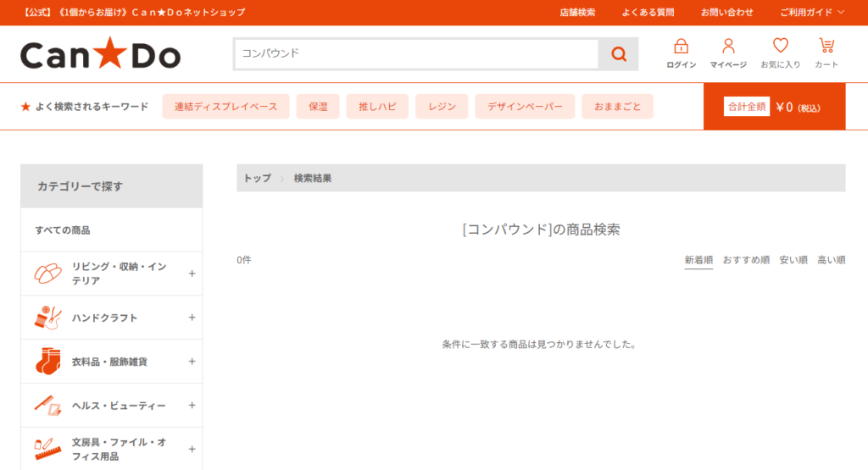The width and height of the screenshot is (868, 470).
Task: Open ご利用ガイド dropdown menu
Action: pyautogui.click(x=811, y=12)
